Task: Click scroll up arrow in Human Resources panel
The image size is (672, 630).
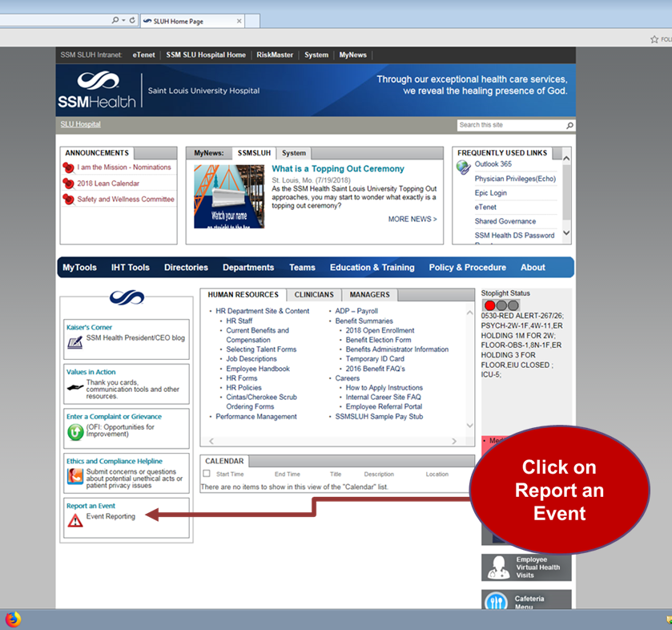Action: [x=469, y=313]
